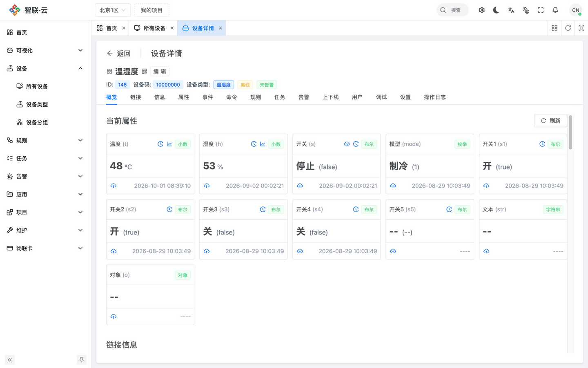Open the settings gear icon in header
Image resolution: width=588 pixels, height=368 pixels.
pos(482,10)
